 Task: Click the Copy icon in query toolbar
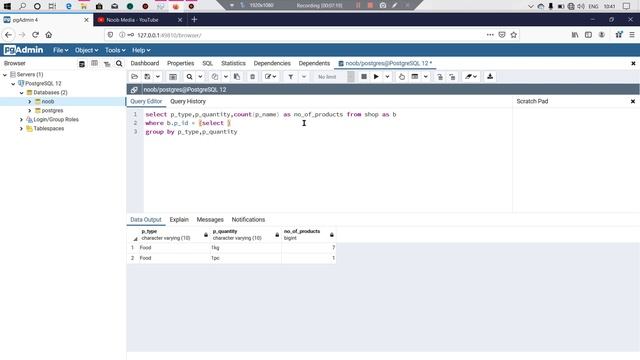click(215, 77)
